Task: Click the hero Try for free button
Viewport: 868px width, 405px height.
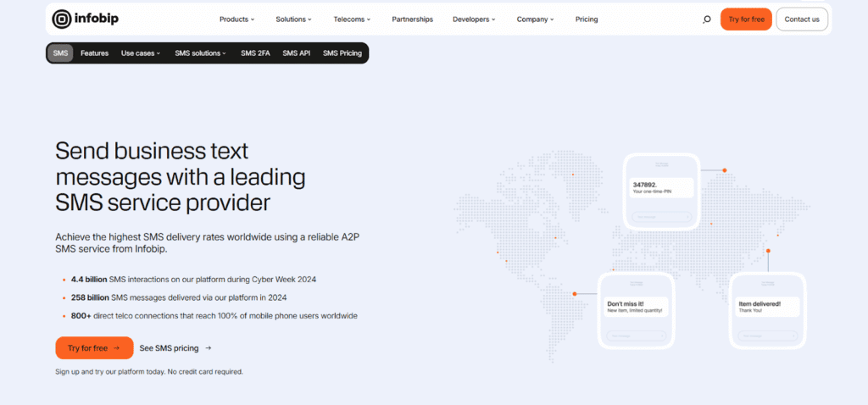Action: click(x=94, y=347)
